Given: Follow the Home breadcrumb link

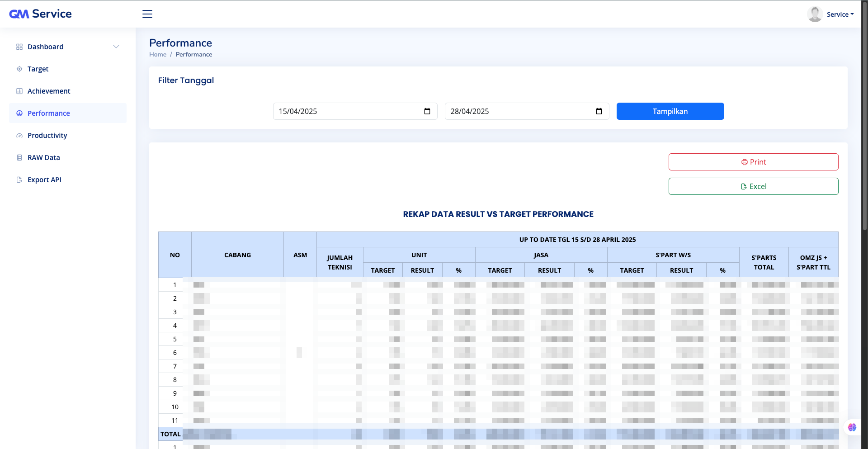Looking at the screenshot, I should tap(158, 54).
